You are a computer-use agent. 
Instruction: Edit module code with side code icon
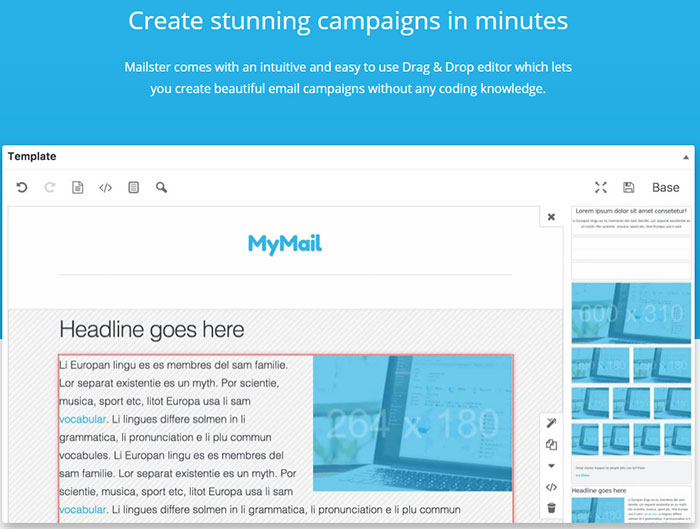[x=551, y=487]
